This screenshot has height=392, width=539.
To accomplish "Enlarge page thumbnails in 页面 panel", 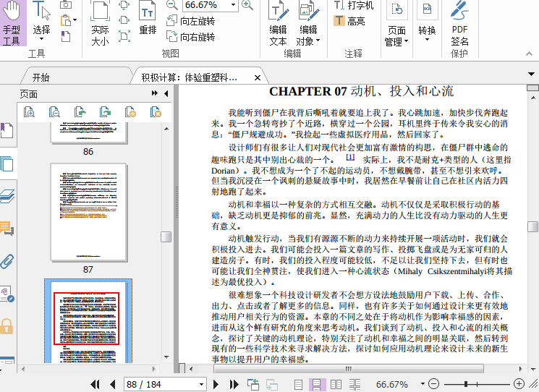I will click(x=29, y=112).
